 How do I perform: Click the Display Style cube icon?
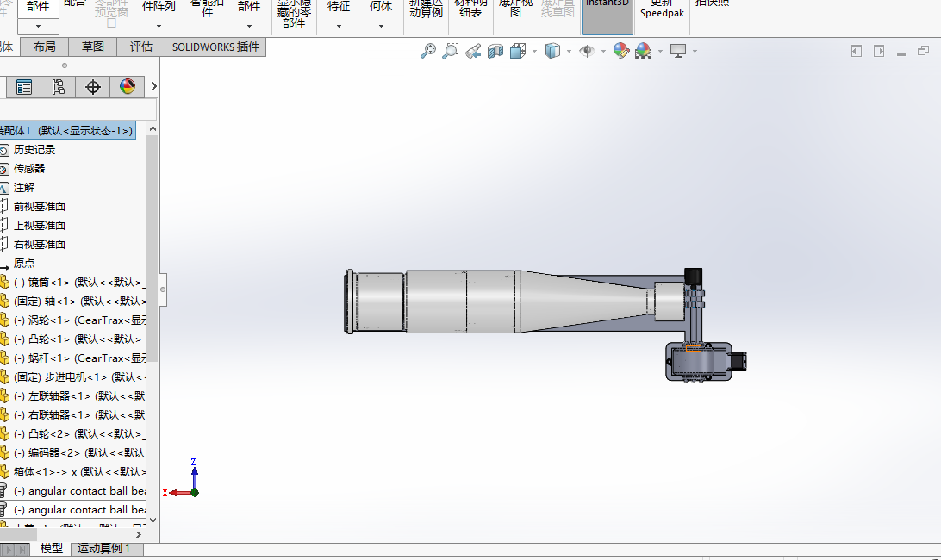point(552,51)
